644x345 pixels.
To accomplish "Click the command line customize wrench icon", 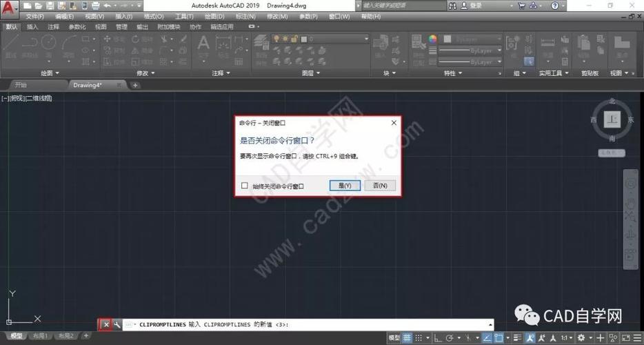I will 117,324.
